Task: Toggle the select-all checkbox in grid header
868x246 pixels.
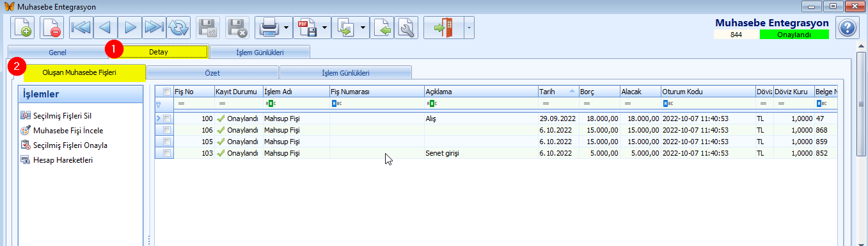Action: pyautogui.click(x=167, y=92)
